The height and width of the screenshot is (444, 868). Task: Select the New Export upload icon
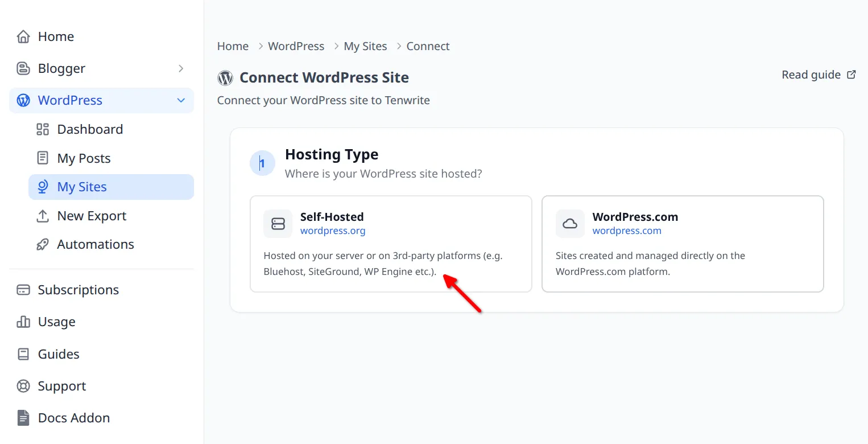tap(43, 216)
